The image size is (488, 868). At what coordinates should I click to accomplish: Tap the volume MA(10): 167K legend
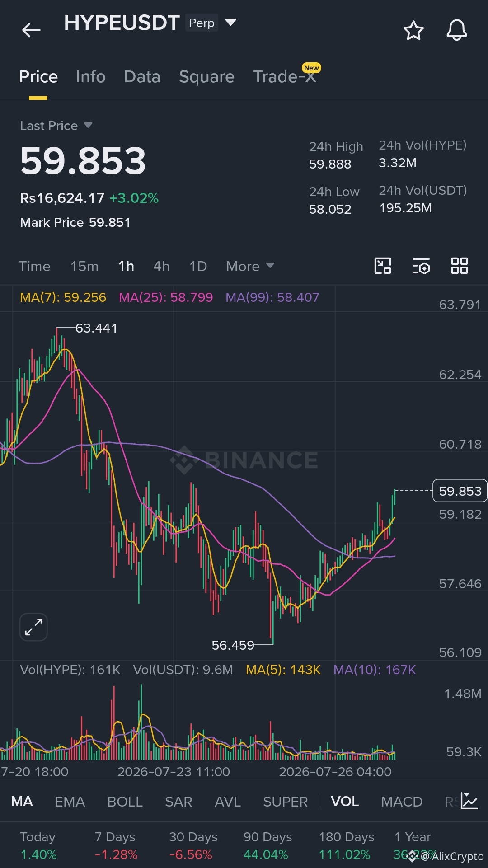[375, 670]
